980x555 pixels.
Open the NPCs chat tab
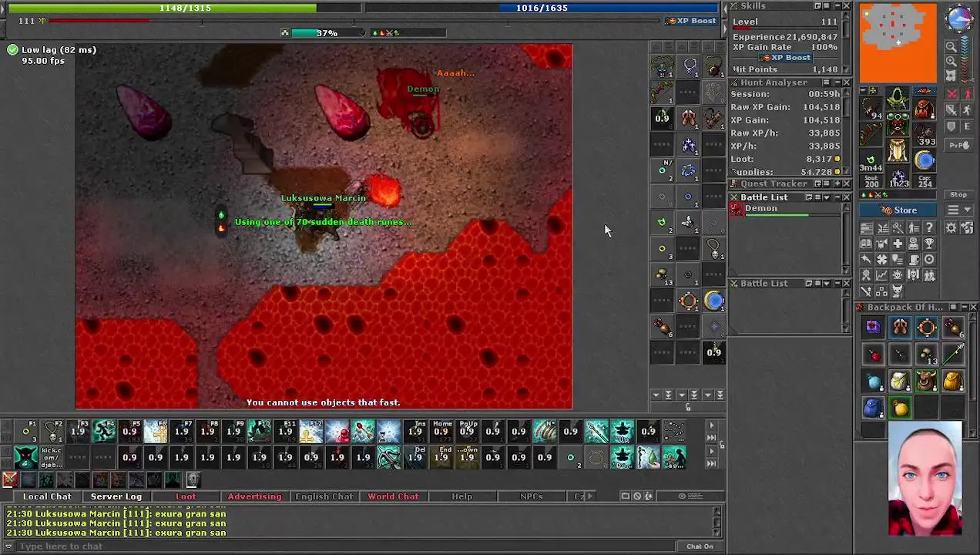coord(531,496)
